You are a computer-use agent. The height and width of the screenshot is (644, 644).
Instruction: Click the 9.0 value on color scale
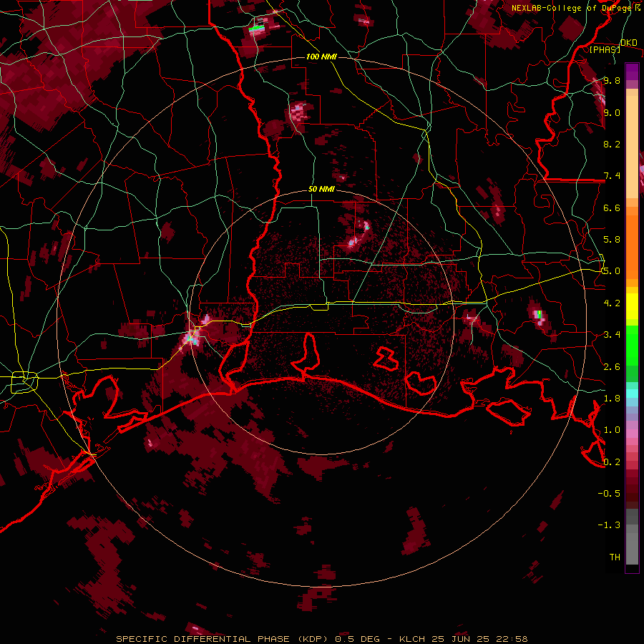tap(612, 112)
